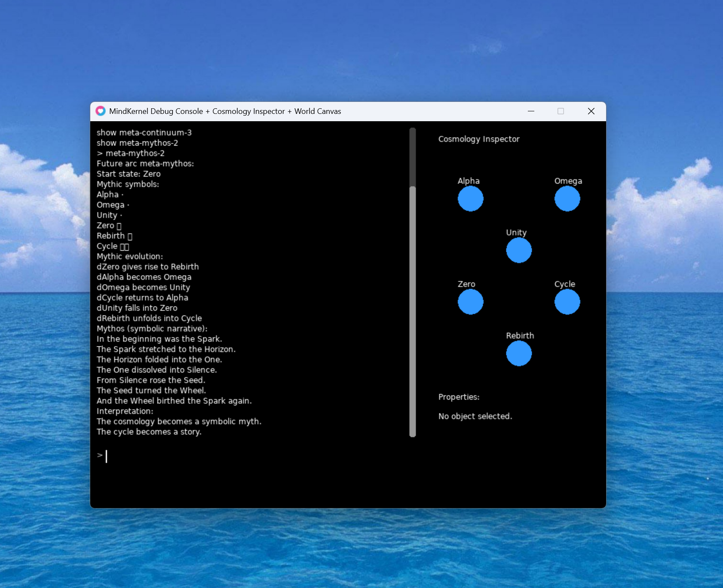The image size is (723, 588).
Task: Select the Cycle node circle
Action: pyautogui.click(x=567, y=302)
